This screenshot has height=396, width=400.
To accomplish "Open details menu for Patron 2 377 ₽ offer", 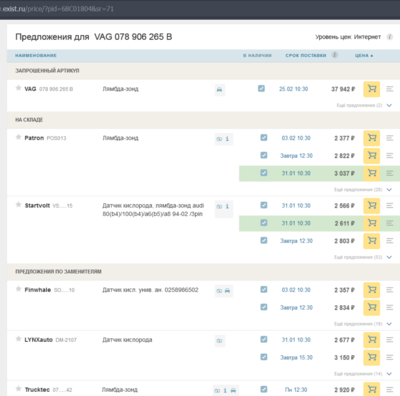I will pos(390,138).
